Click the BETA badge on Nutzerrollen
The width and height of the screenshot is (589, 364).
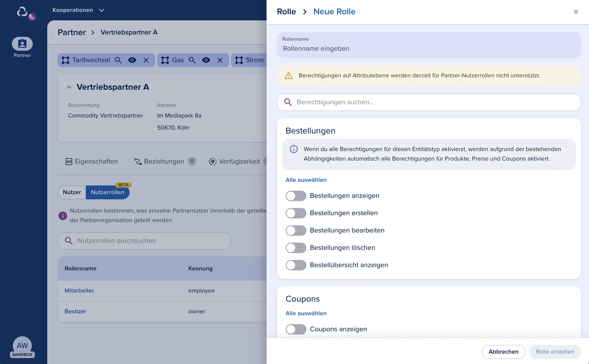tap(124, 185)
